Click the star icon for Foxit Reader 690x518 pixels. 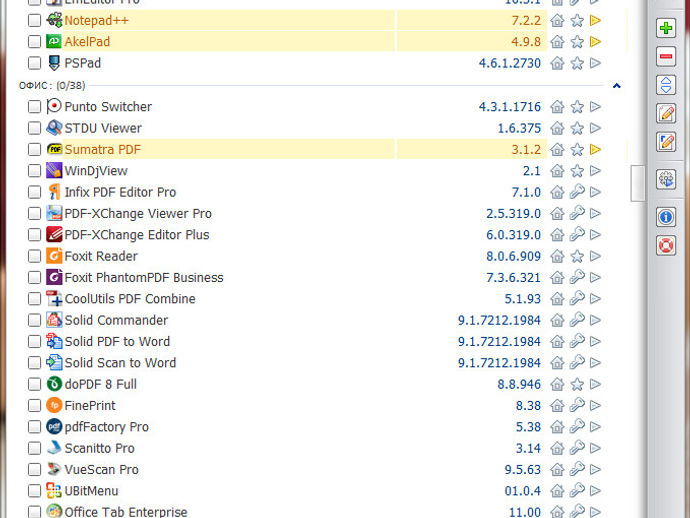(x=577, y=256)
